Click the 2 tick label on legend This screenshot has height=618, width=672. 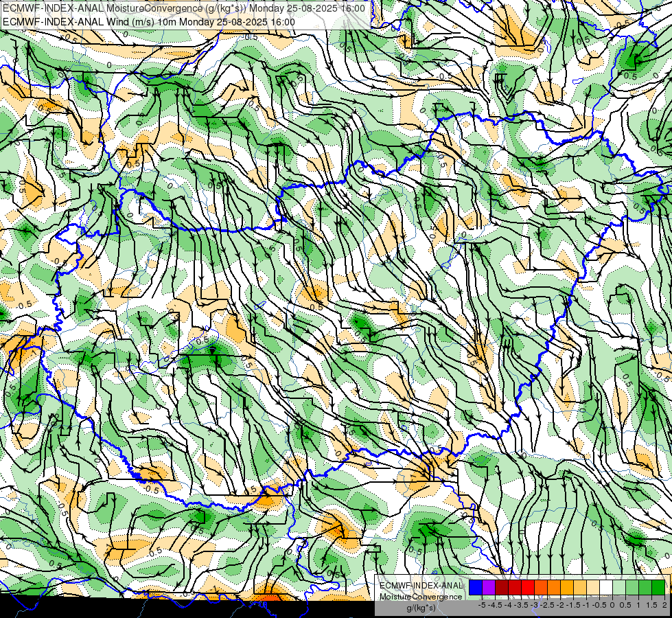[x=664, y=605]
